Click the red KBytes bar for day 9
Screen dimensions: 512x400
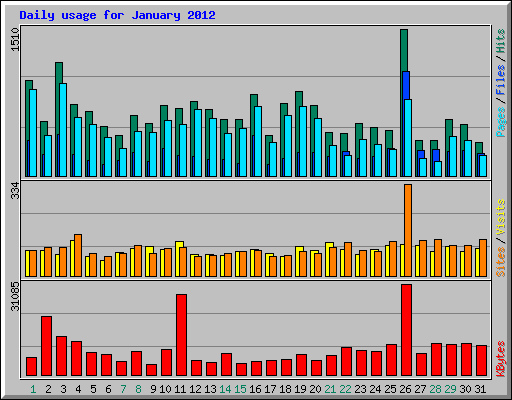[x=151, y=370]
